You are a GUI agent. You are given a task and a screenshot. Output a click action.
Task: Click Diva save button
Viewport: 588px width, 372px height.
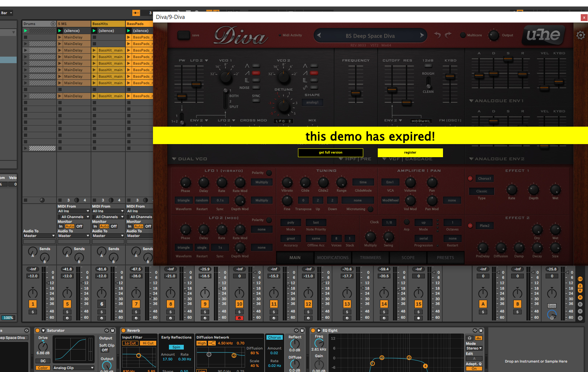point(183,35)
